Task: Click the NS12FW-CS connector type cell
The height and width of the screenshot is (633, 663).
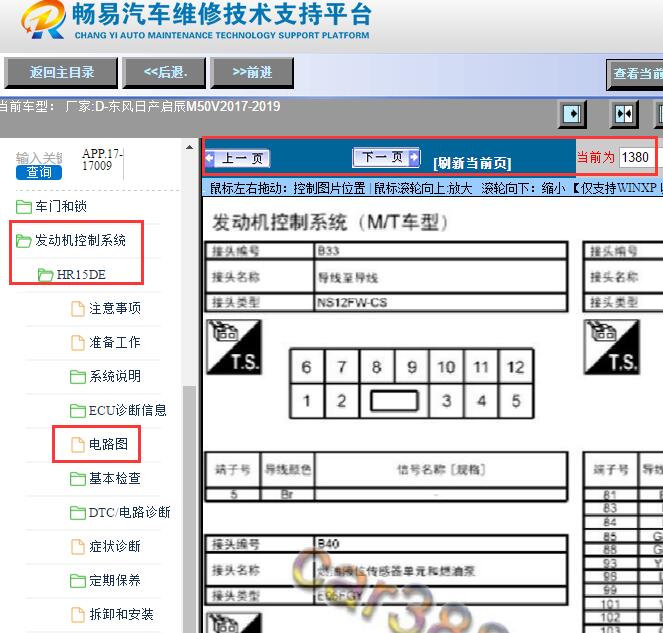Action: tap(440, 303)
